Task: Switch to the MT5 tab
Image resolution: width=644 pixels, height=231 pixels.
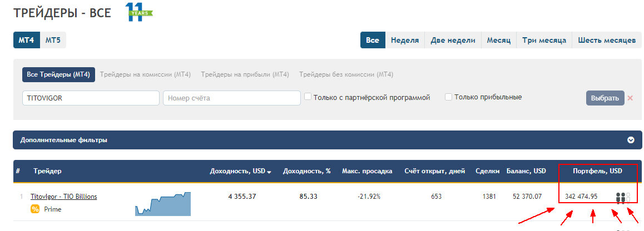Action: 53,40
